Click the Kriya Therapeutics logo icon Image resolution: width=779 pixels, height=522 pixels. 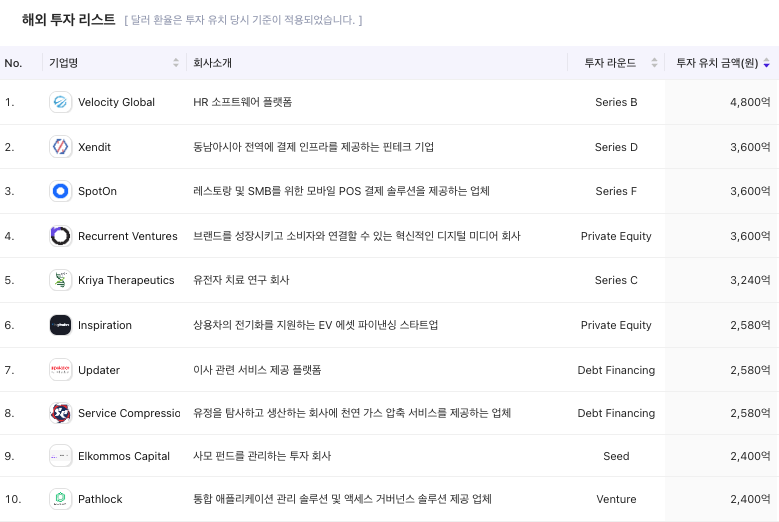point(61,280)
